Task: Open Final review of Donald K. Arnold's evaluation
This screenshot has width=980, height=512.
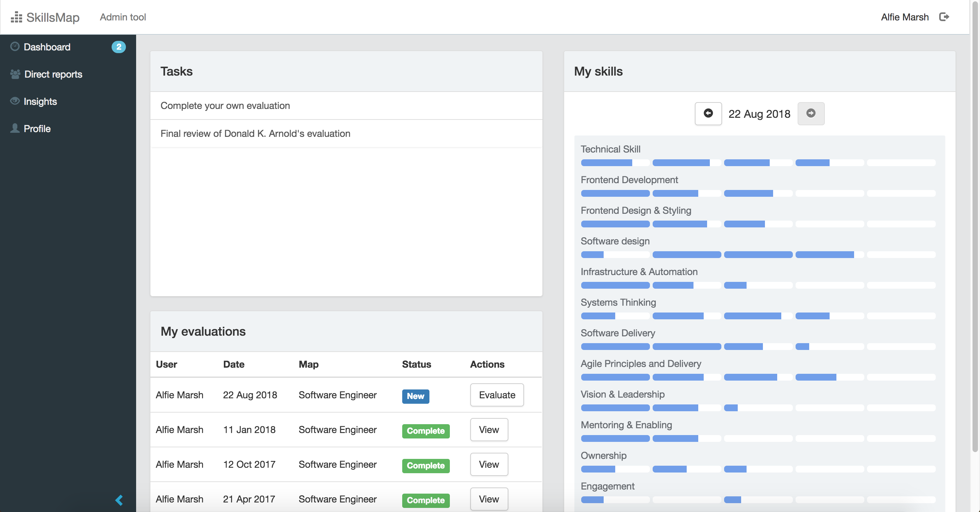Action: [255, 133]
